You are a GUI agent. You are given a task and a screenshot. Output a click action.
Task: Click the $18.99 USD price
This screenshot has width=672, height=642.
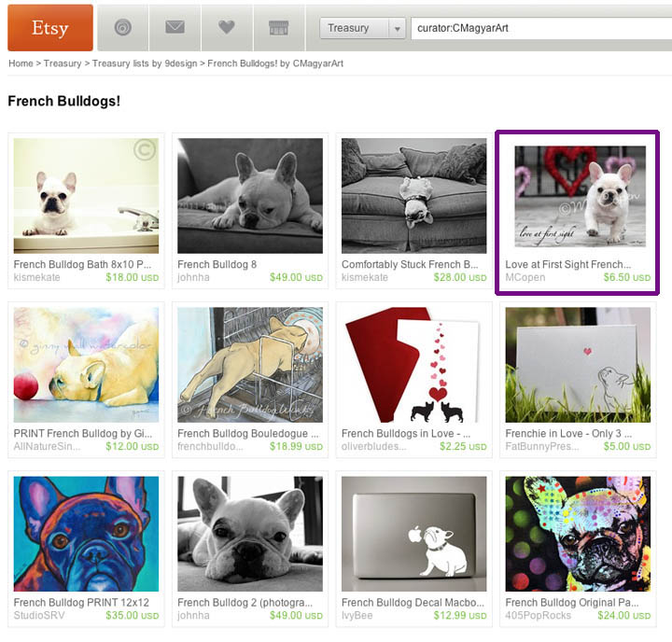(x=296, y=447)
